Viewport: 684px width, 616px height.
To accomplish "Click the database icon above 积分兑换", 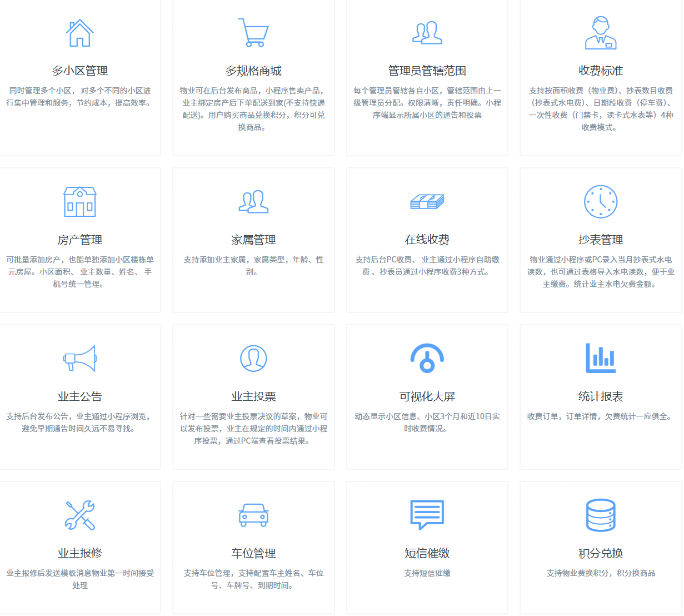I will (x=601, y=515).
